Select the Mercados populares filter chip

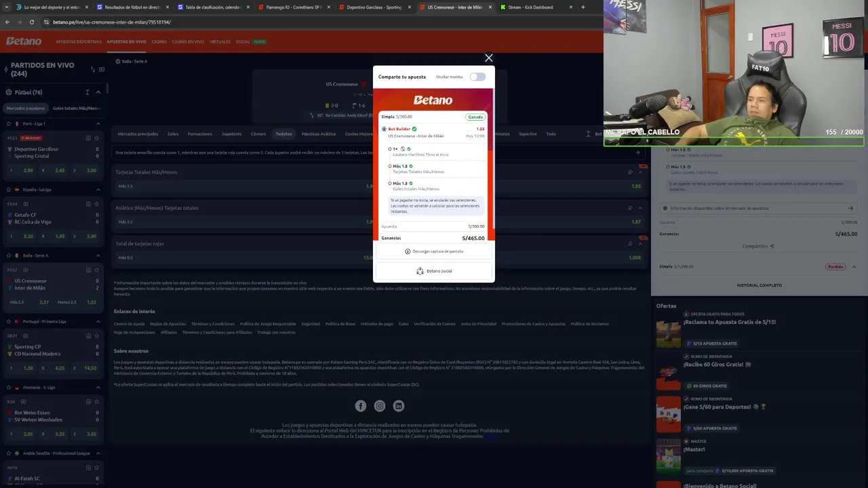[26, 108]
